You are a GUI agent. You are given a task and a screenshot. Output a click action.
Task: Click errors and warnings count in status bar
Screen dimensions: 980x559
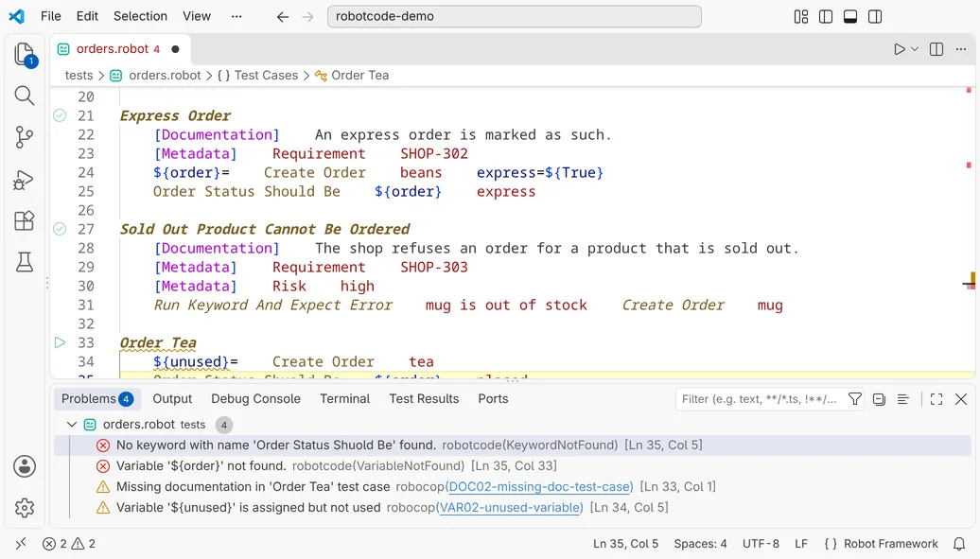69,543
